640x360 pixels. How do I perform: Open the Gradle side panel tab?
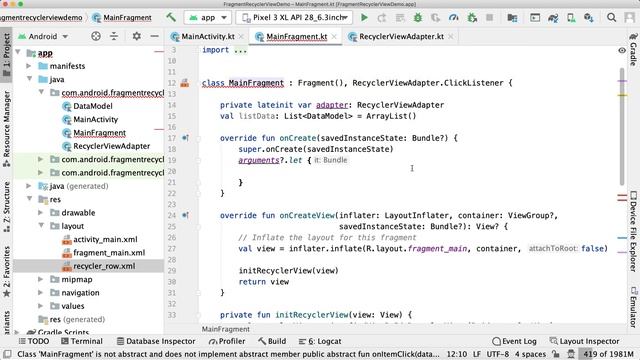(633, 50)
